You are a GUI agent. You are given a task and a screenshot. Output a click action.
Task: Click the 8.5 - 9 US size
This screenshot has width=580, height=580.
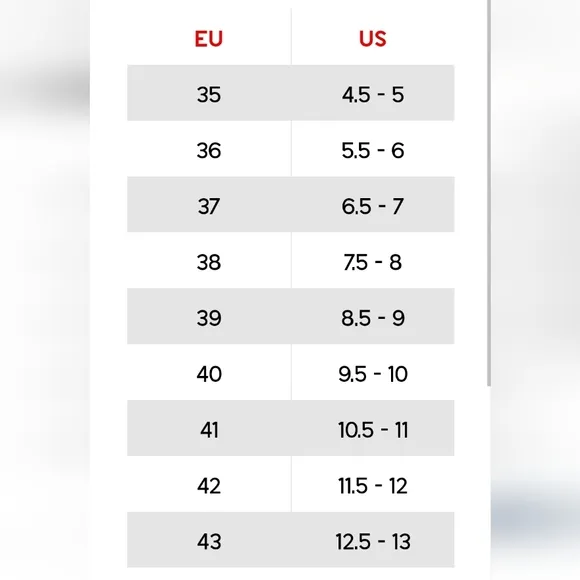coord(372,318)
